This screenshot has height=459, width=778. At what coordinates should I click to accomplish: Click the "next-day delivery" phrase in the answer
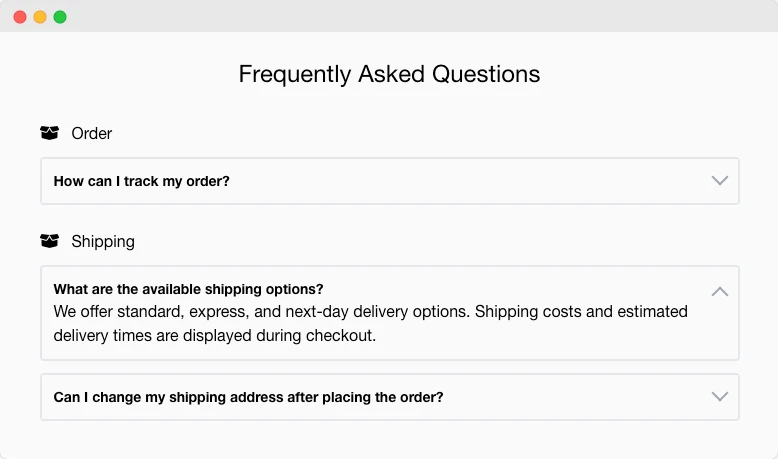348,312
